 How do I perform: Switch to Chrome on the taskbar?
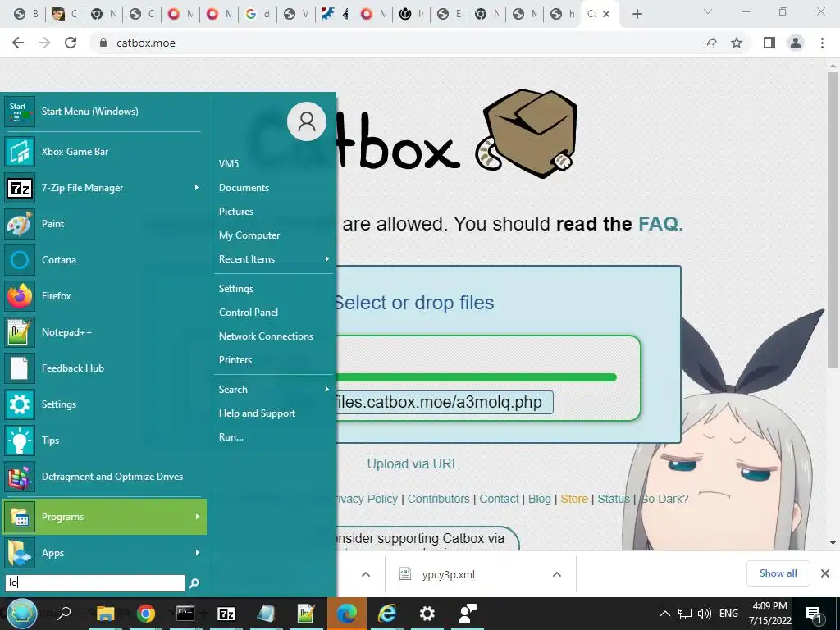146,614
